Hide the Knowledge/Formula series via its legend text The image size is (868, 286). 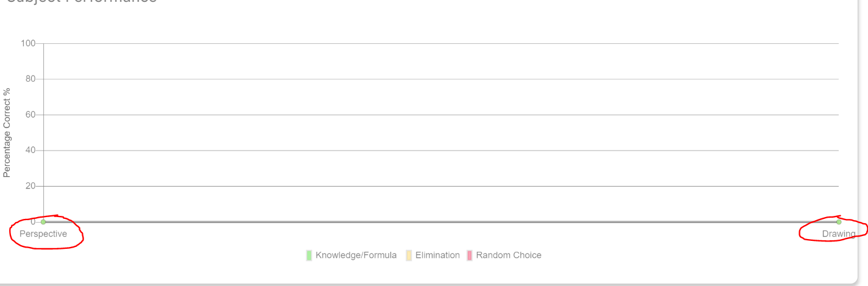coord(356,256)
